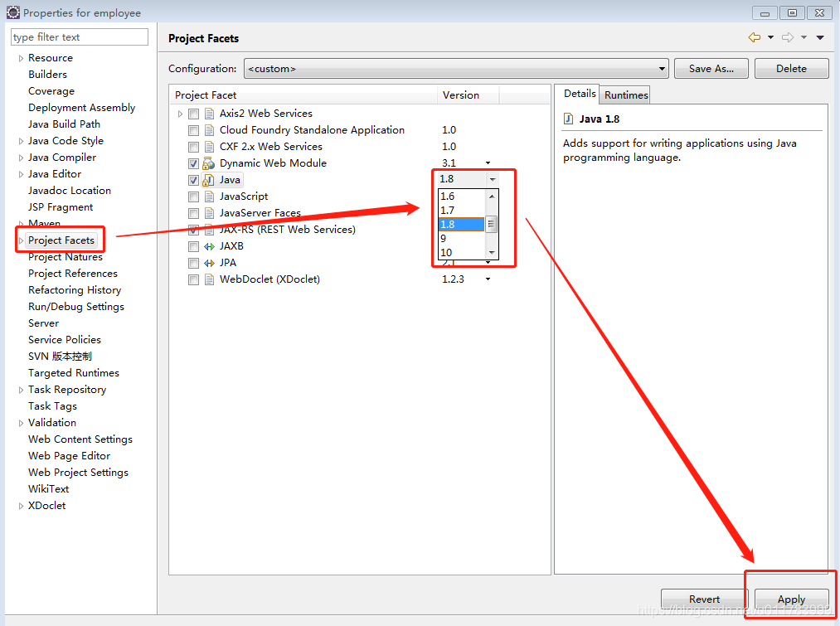The height and width of the screenshot is (626, 840).
Task: Expand the Validation node
Action: coord(21,424)
